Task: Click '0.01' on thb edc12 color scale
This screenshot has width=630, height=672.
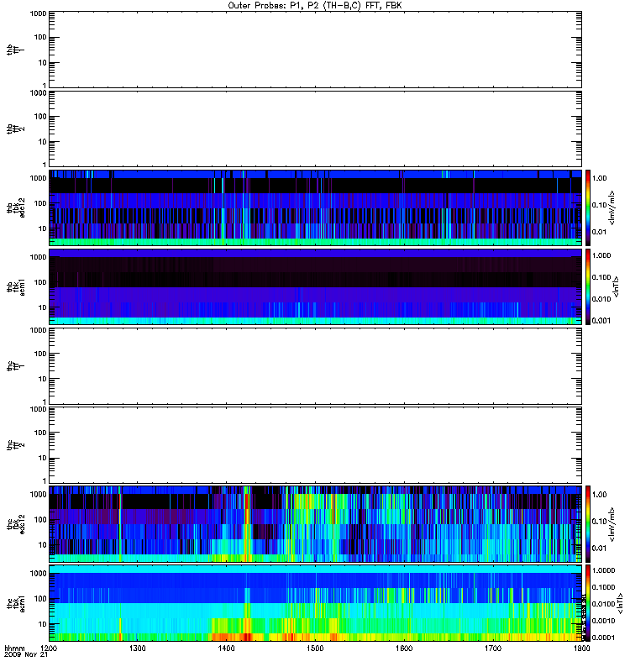Action: [599, 232]
